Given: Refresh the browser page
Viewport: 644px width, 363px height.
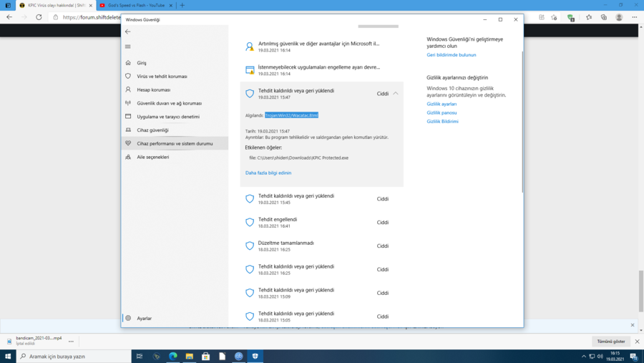Looking at the screenshot, I should pos(39,17).
